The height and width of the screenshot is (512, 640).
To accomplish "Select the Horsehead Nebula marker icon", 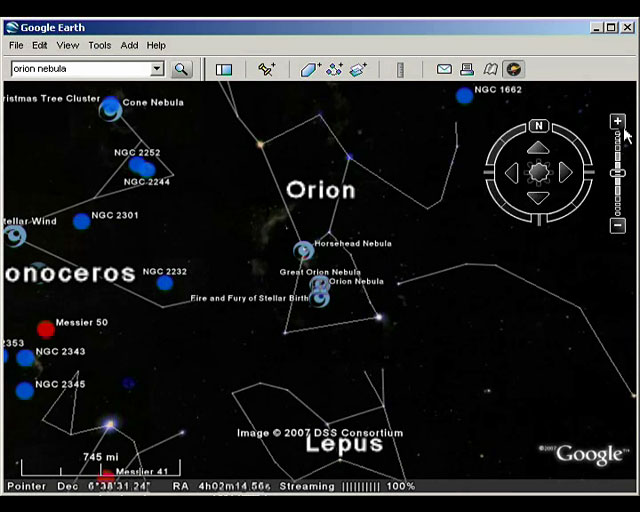I will pyautogui.click(x=304, y=250).
